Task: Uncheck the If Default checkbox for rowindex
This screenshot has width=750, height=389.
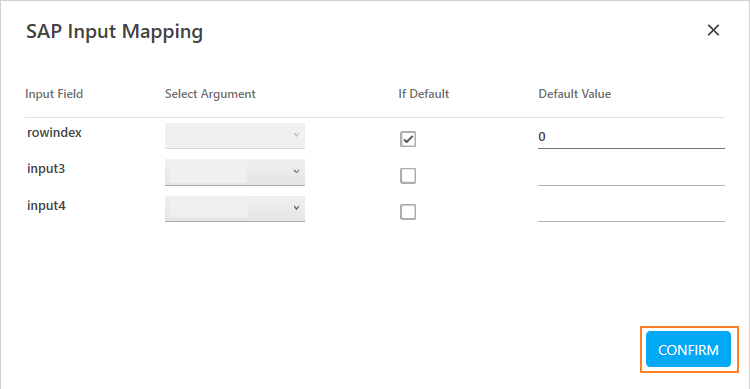Action: pos(408,139)
